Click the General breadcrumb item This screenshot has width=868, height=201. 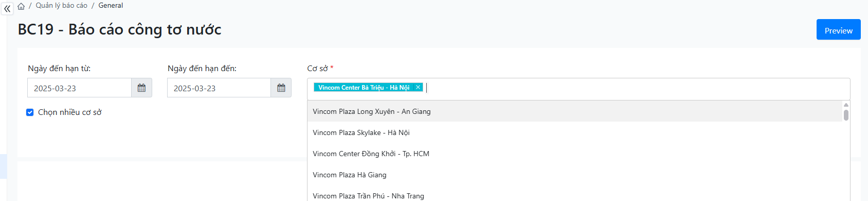tap(111, 5)
